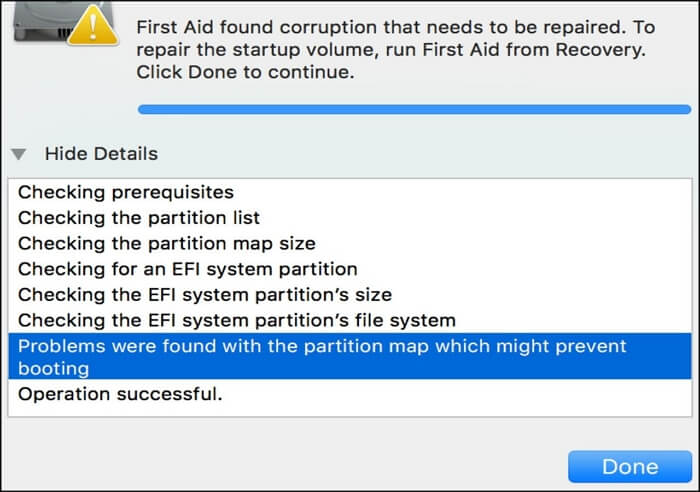Select the Operation successful log line

pyautogui.click(x=120, y=395)
